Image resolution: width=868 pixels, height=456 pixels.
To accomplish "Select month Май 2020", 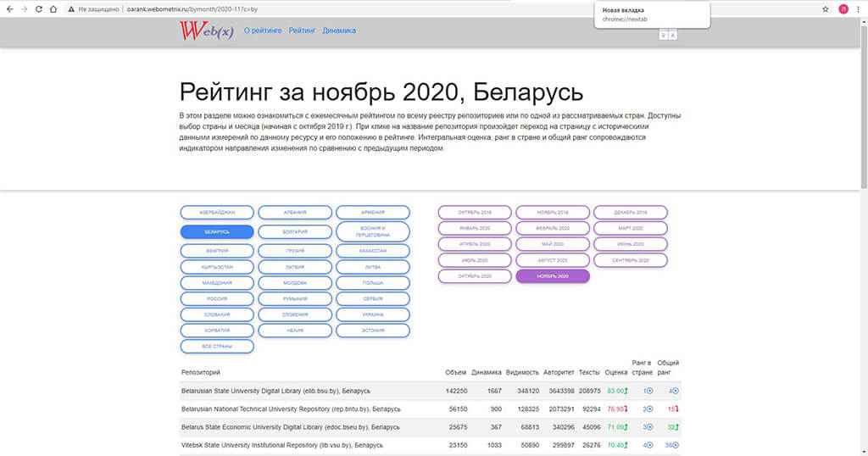I will point(553,244).
